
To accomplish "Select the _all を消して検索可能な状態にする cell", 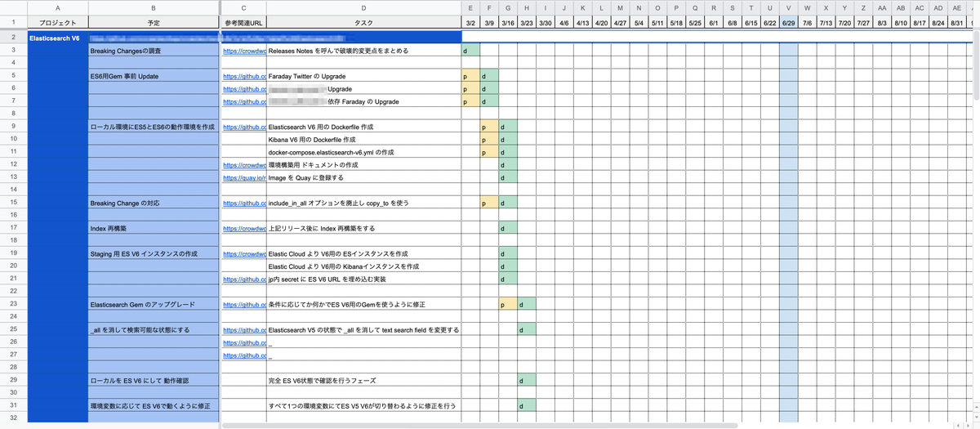I will click(x=154, y=329).
